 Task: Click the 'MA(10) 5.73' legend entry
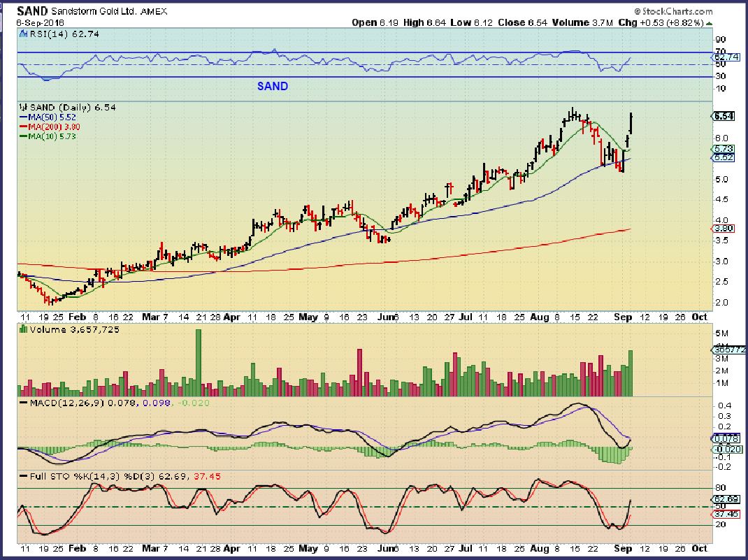point(48,136)
